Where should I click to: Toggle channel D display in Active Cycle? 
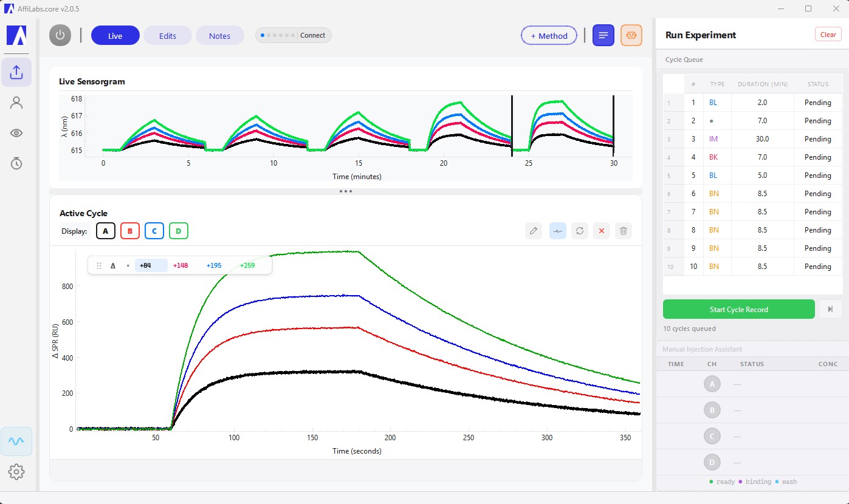point(178,231)
